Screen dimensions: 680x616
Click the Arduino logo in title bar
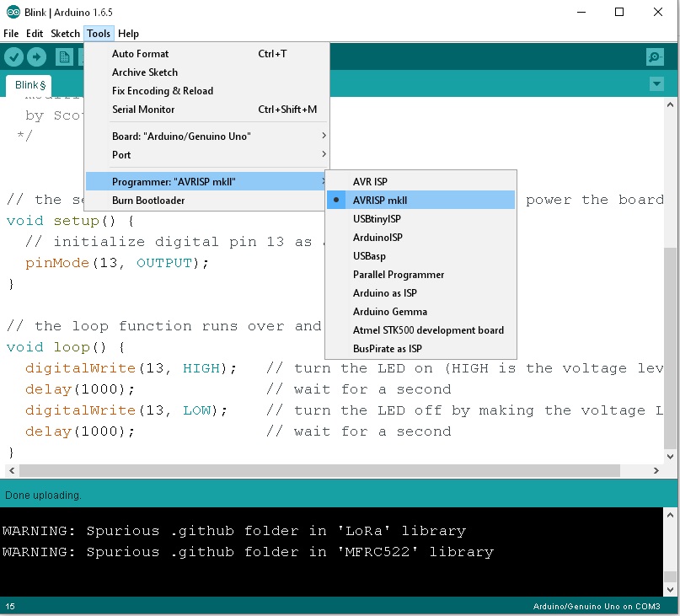point(13,12)
